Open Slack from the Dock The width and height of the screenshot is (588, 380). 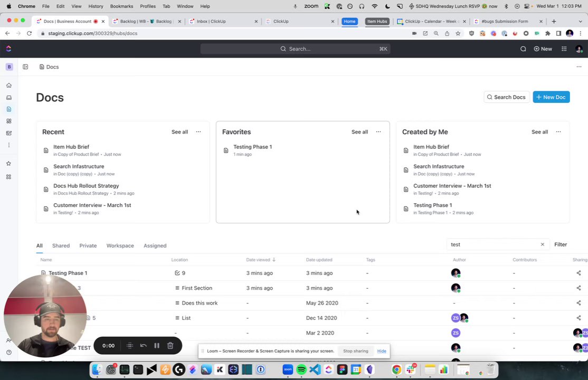point(411,370)
